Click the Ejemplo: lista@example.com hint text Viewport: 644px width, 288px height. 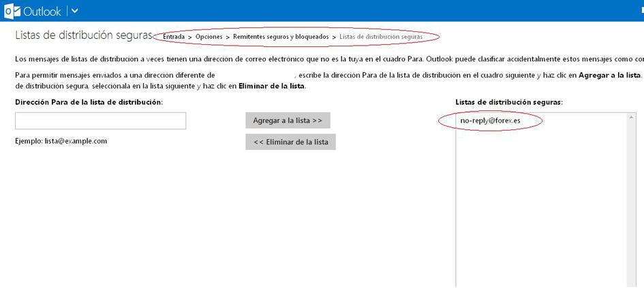[x=61, y=141]
